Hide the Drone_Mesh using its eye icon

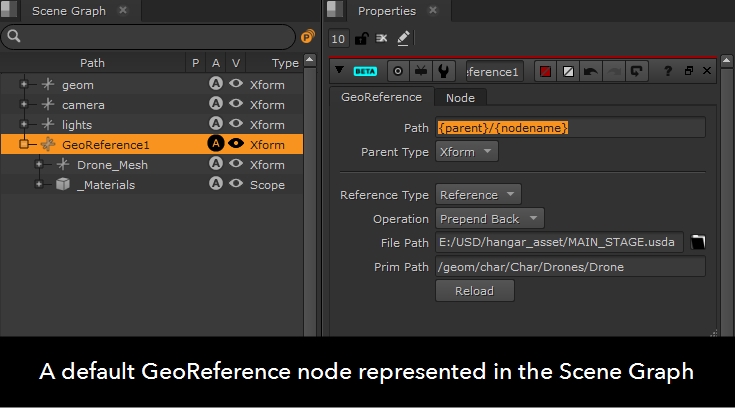click(x=236, y=165)
